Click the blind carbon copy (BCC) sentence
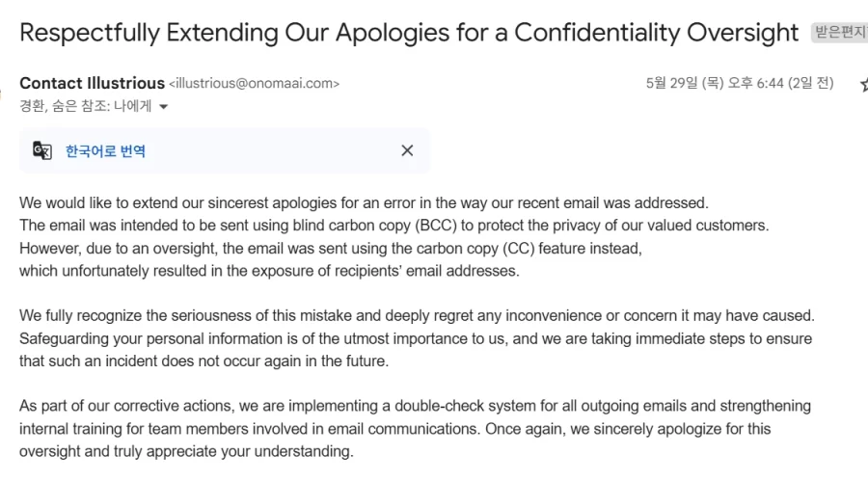The image size is (868, 482). (x=394, y=226)
